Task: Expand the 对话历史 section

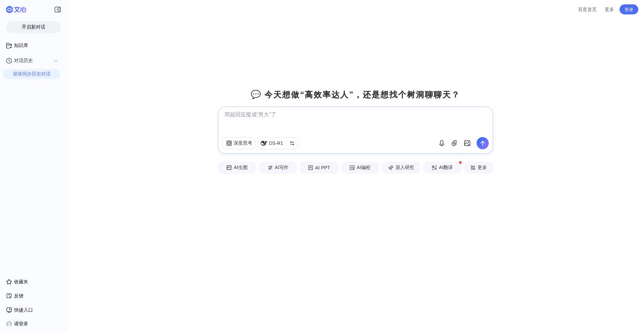Action: [56, 61]
